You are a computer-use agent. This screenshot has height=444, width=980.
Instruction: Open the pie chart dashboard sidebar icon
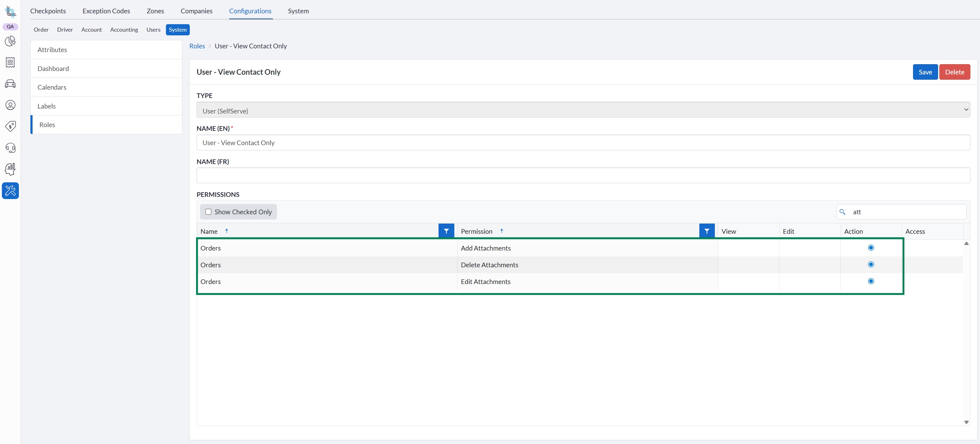pyautogui.click(x=10, y=41)
